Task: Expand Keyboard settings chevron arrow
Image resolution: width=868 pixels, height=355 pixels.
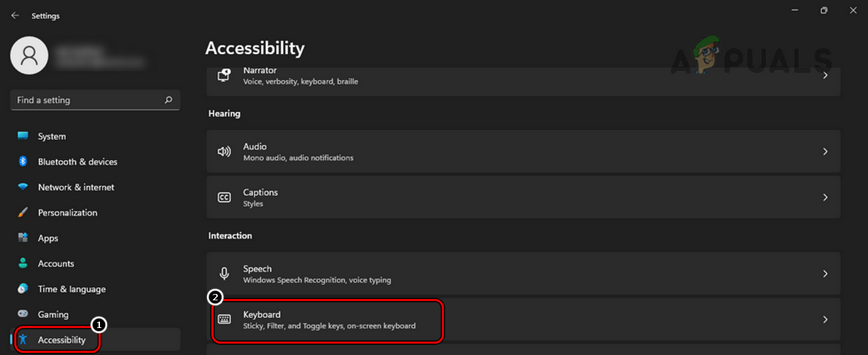Action: [825, 319]
